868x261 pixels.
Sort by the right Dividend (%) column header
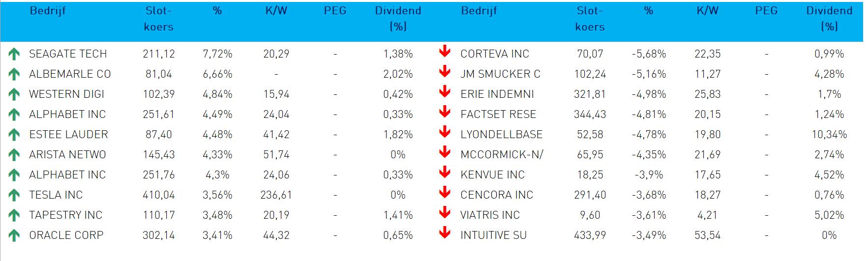click(x=829, y=19)
